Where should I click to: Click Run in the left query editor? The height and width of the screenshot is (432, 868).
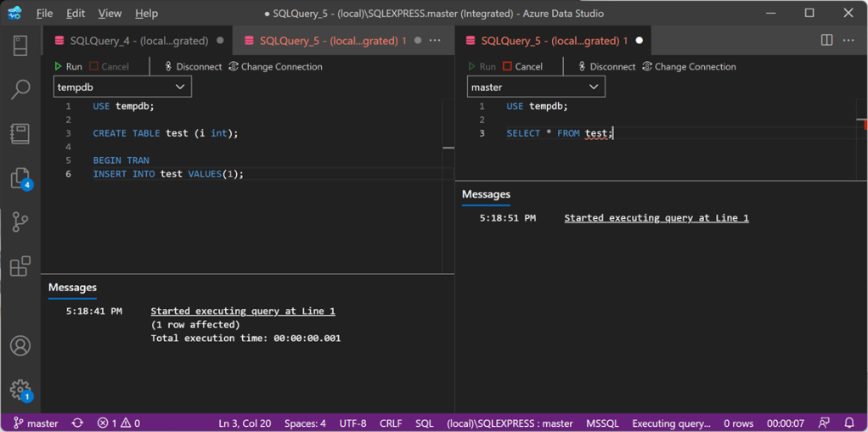point(68,66)
